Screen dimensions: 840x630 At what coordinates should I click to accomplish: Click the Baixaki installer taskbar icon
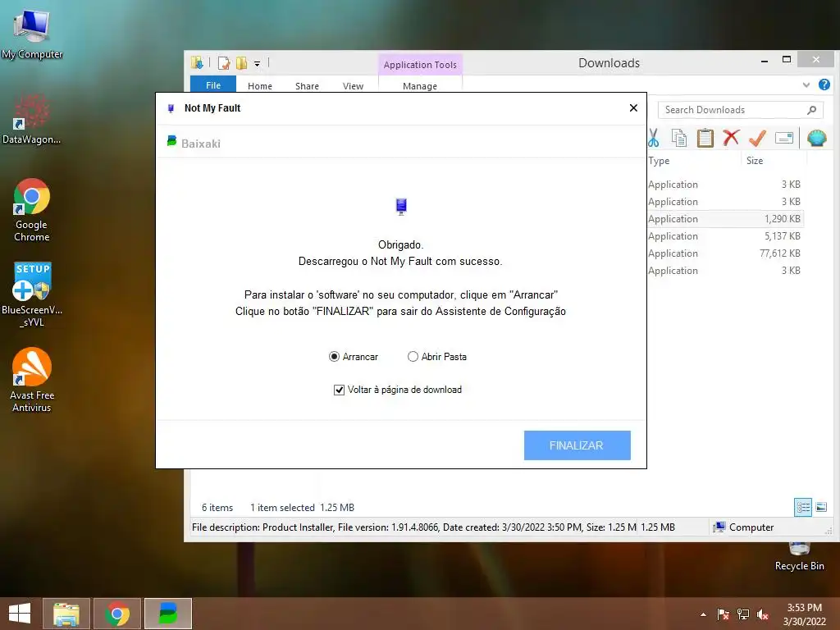click(168, 614)
